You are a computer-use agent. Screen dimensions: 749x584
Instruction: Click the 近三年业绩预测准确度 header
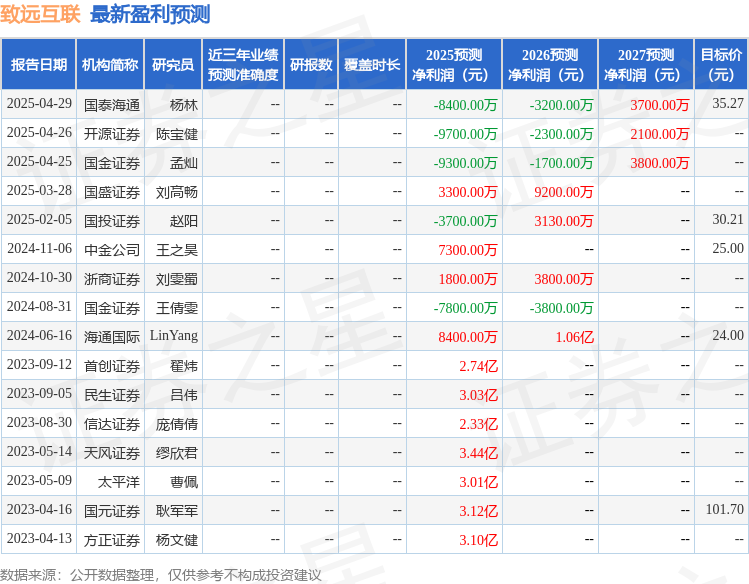pyautogui.click(x=243, y=64)
